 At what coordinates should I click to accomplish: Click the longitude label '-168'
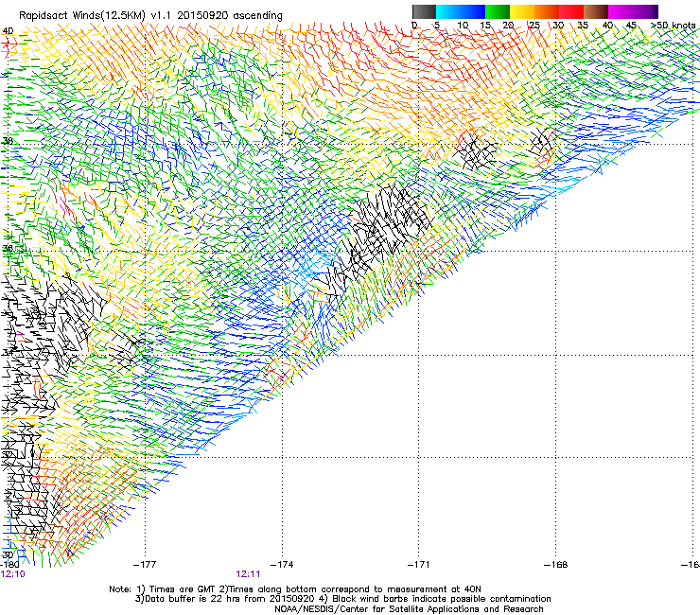pyautogui.click(x=556, y=565)
